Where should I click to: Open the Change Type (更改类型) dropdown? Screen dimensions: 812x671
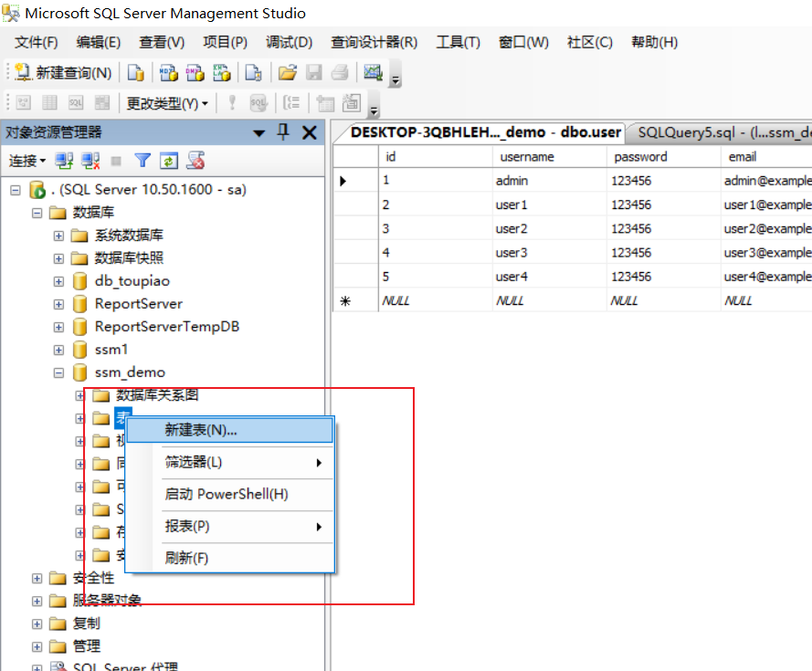pyautogui.click(x=167, y=103)
